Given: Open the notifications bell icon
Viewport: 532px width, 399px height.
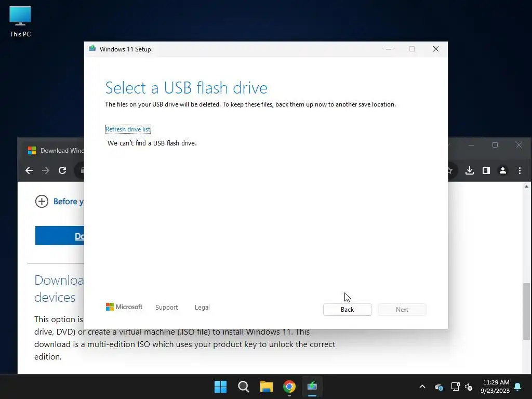Looking at the screenshot, I should [x=518, y=387].
